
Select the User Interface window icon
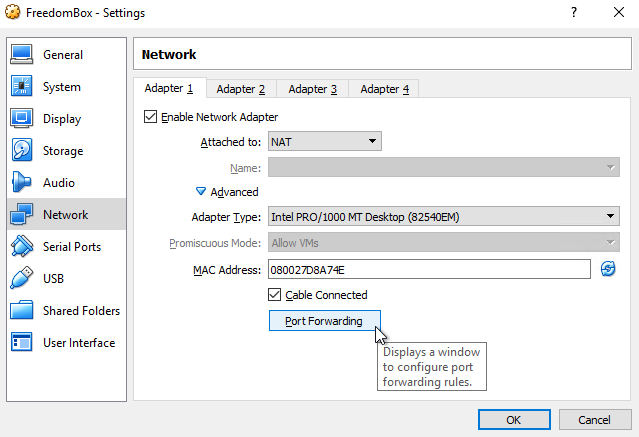click(22, 342)
